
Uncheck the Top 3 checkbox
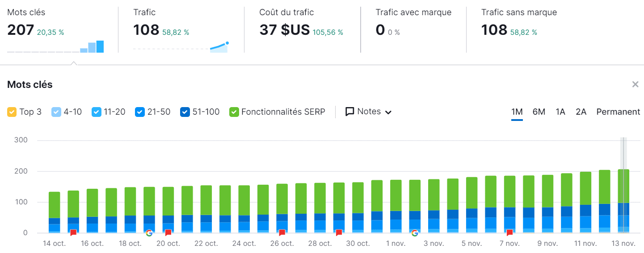click(x=12, y=112)
